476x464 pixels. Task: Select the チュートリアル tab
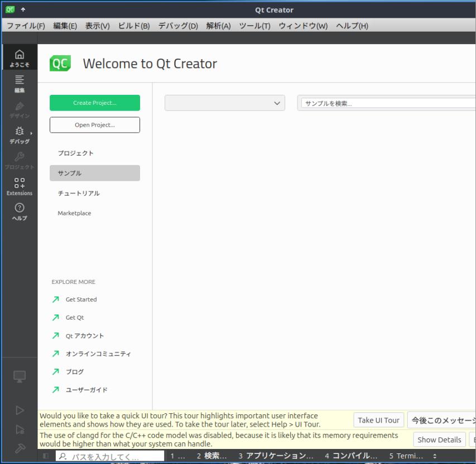95,194
